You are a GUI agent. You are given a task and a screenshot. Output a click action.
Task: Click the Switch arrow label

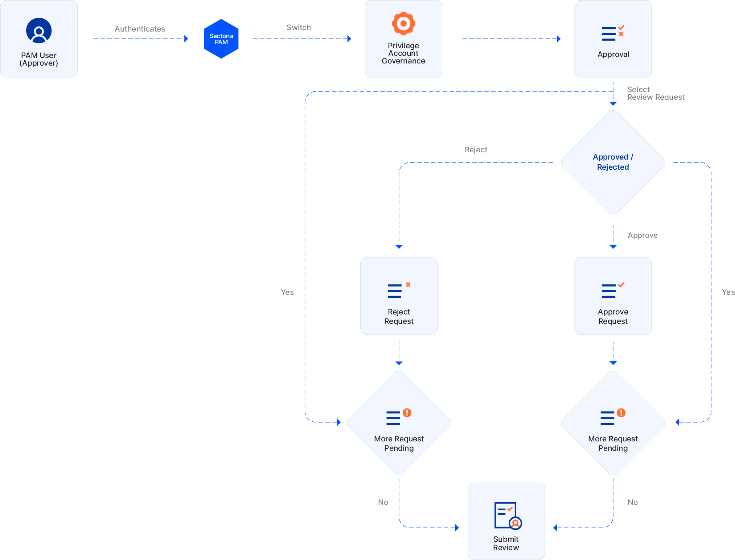[299, 28]
